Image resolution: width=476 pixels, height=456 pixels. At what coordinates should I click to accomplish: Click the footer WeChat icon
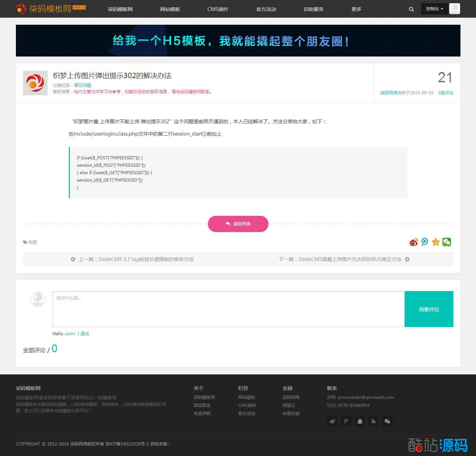pos(387,421)
